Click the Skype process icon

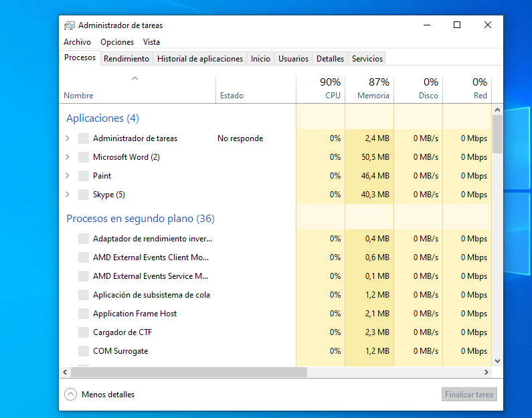(x=84, y=195)
